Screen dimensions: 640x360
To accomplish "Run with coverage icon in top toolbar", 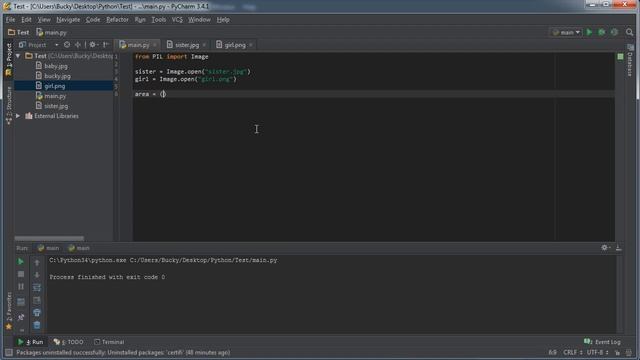I will pyautogui.click(x=614, y=32).
